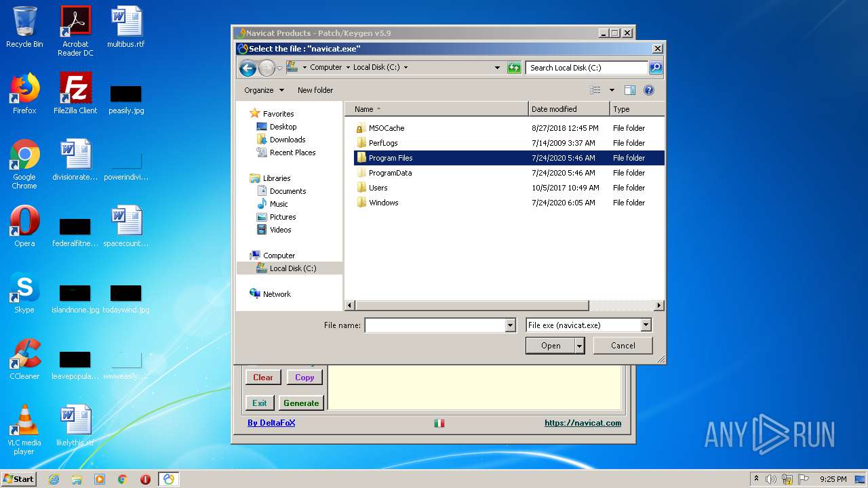Click the Chrome icon in the taskbar
The width and height of the screenshot is (868, 488).
click(122, 479)
